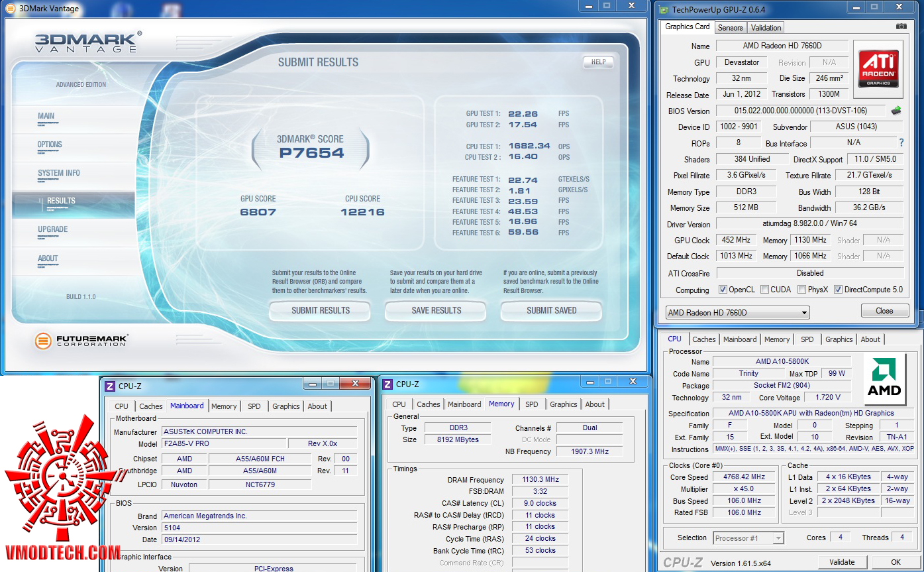
Task: Click the Futuremark Corporation logo
Action: point(81,341)
